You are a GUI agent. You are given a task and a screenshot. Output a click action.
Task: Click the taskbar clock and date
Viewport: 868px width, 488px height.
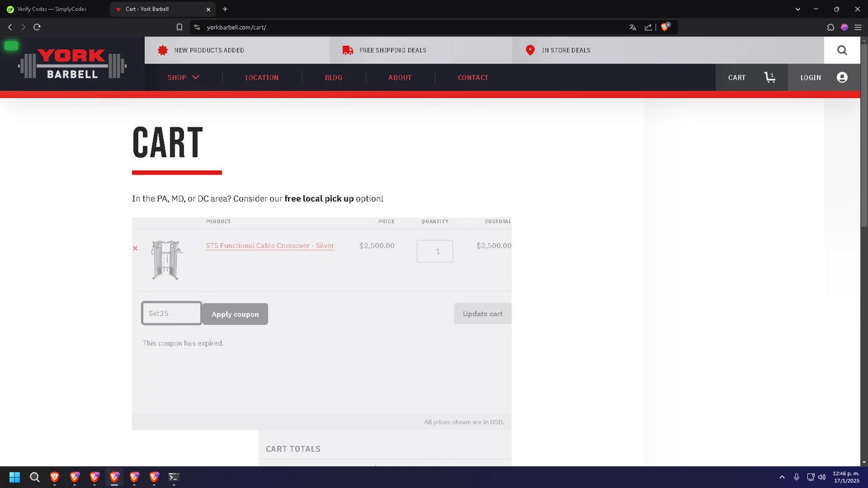pos(846,477)
